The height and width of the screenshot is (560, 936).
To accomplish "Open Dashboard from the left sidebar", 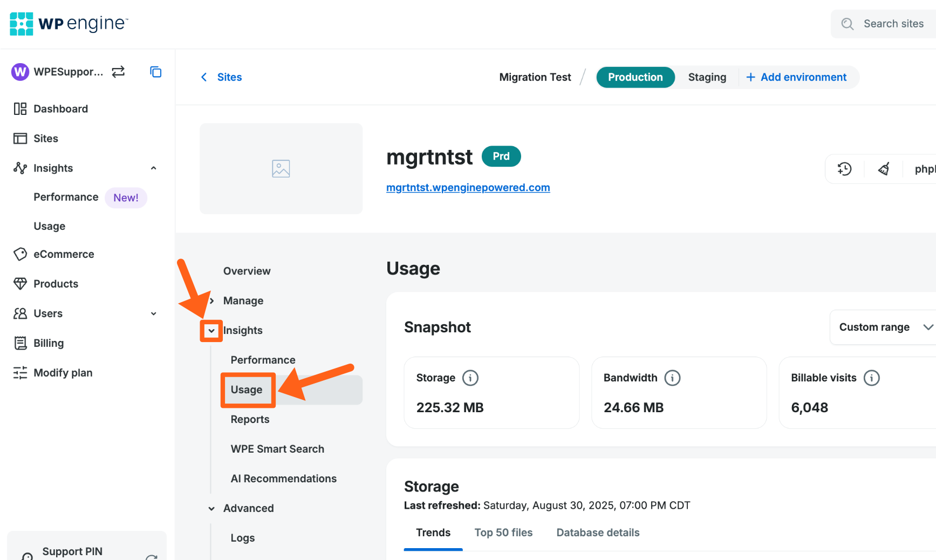I will point(60,109).
